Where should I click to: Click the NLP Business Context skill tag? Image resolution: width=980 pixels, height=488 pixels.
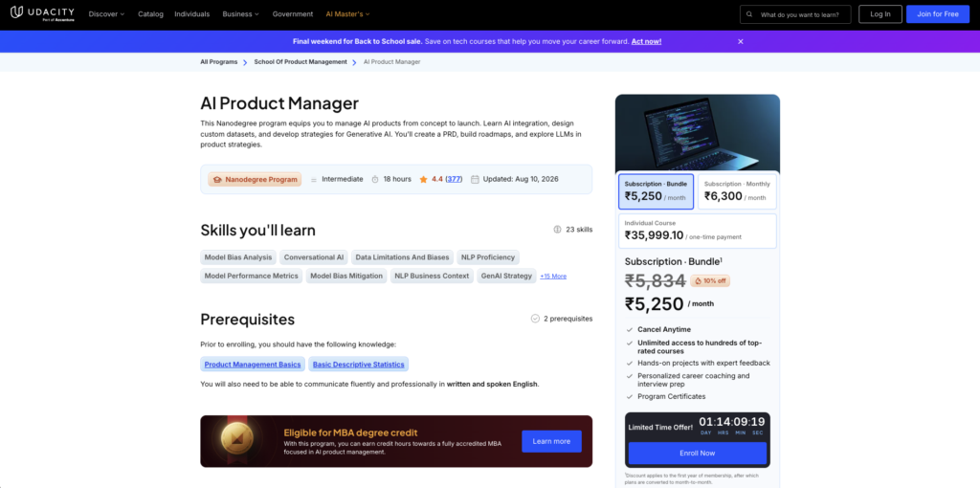point(432,277)
